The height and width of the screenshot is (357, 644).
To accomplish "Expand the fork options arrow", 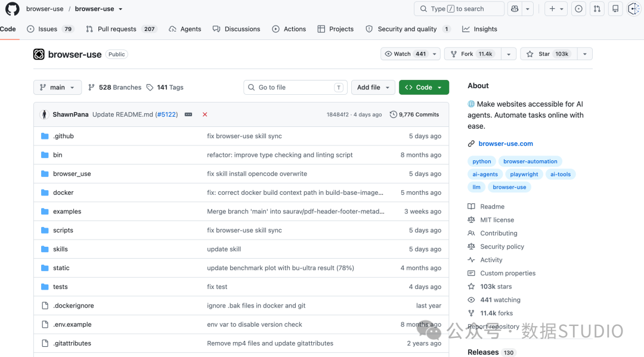I will coord(509,54).
